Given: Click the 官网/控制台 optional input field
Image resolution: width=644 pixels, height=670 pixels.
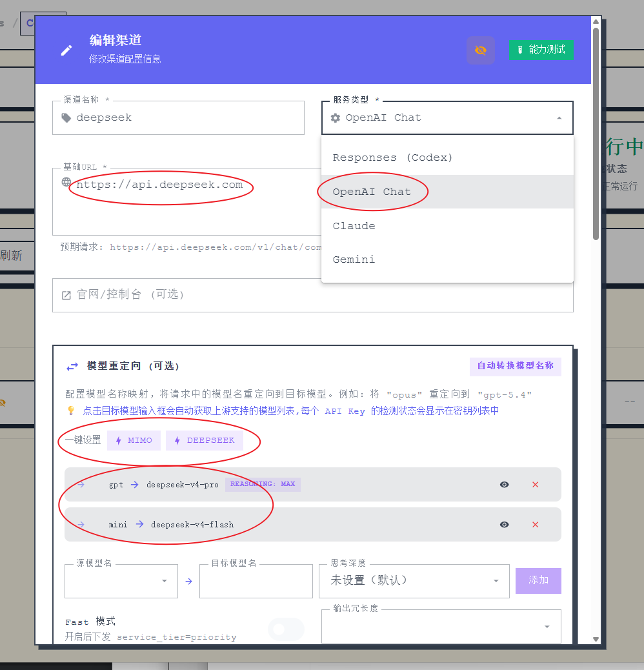Looking at the screenshot, I should click(x=312, y=295).
